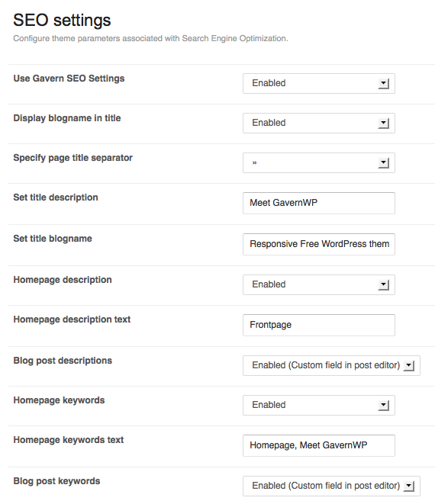The image size is (435, 504).
Task: Click arrow icon of Use Gavern SEO dropdown
Action: [384, 84]
